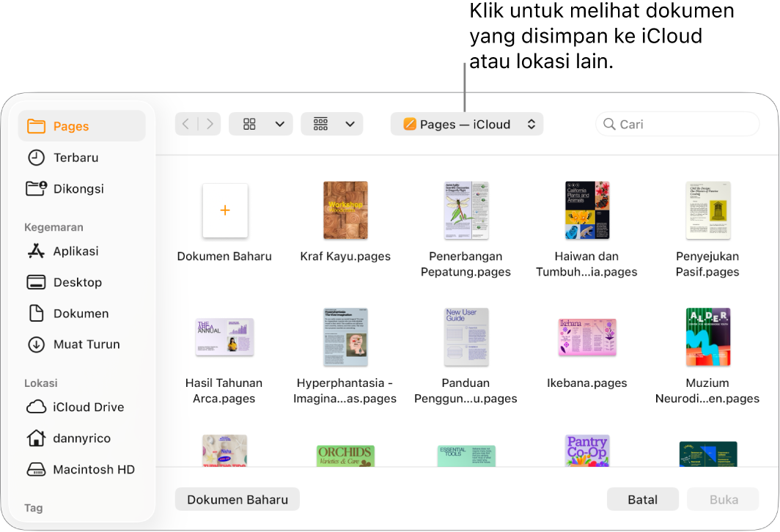Select Macintosh HD drive icon
Screen dimensions: 780x532
[x=36, y=470]
